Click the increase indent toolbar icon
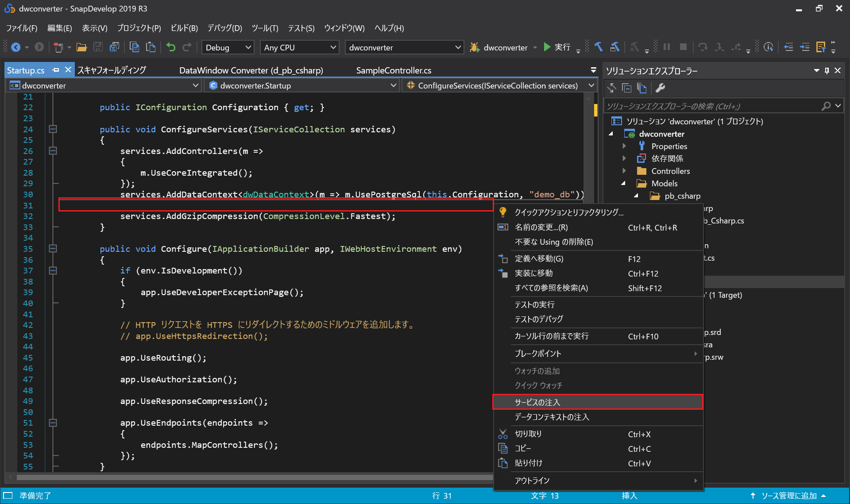The image size is (850, 504). [x=804, y=47]
